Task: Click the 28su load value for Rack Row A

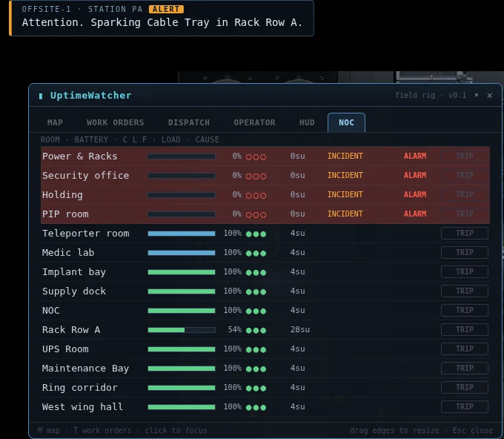Action: (300, 330)
